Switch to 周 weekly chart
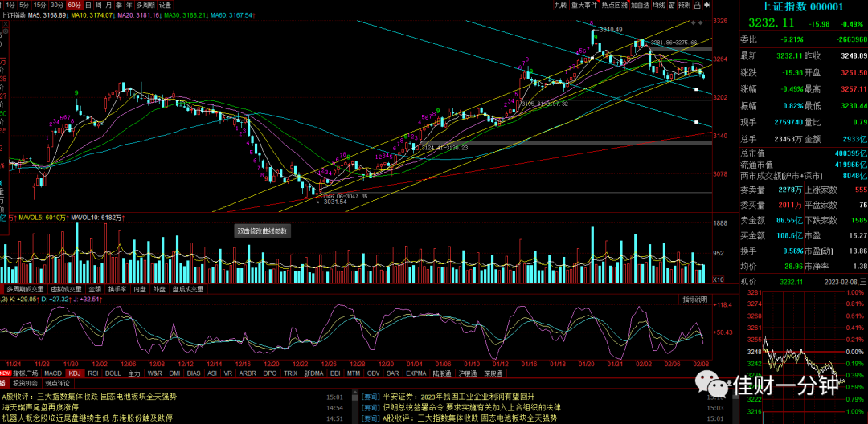Image resolution: width=868 pixels, height=424 pixels. point(99,5)
